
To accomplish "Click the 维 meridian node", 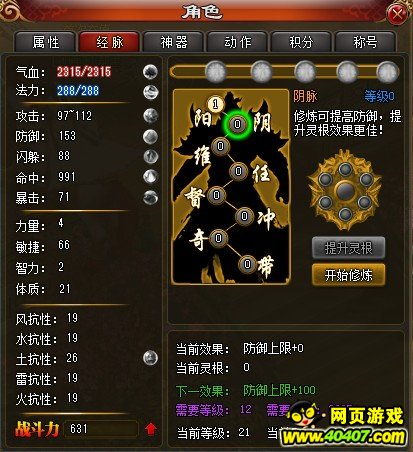I will 221,146.
